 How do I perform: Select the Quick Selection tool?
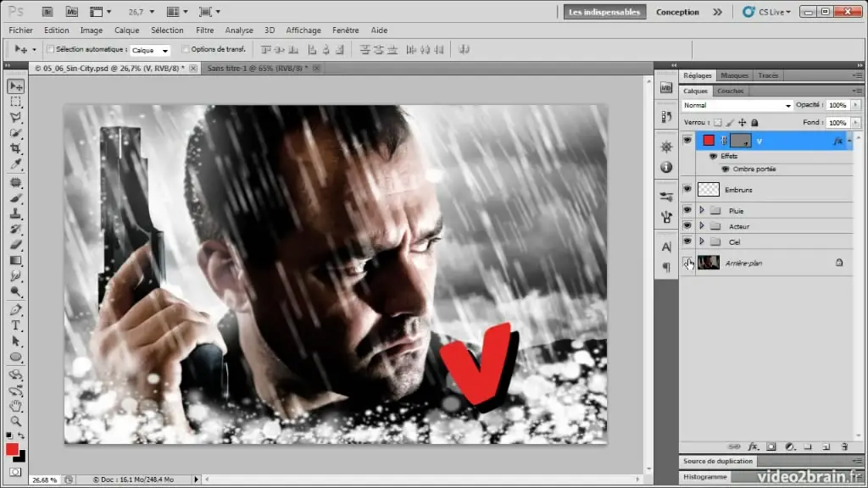coord(15,133)
